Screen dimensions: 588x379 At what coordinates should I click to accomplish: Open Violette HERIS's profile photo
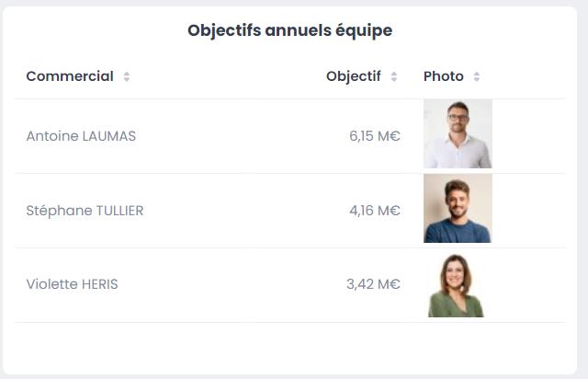pos(458,284)
